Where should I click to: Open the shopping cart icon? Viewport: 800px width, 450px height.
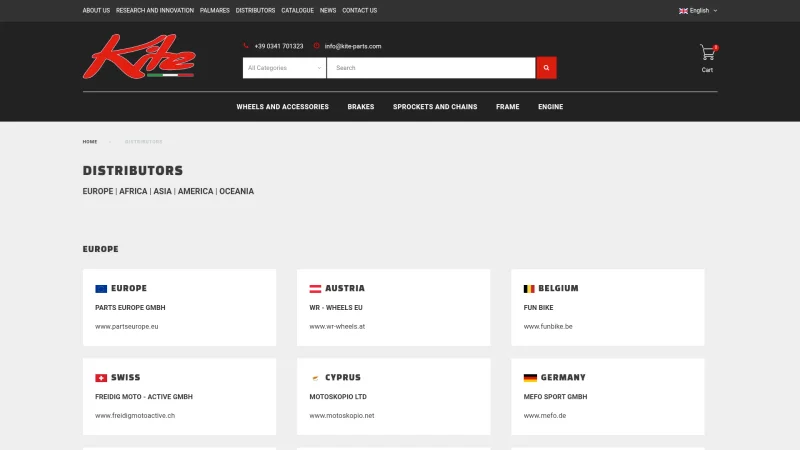707,52
